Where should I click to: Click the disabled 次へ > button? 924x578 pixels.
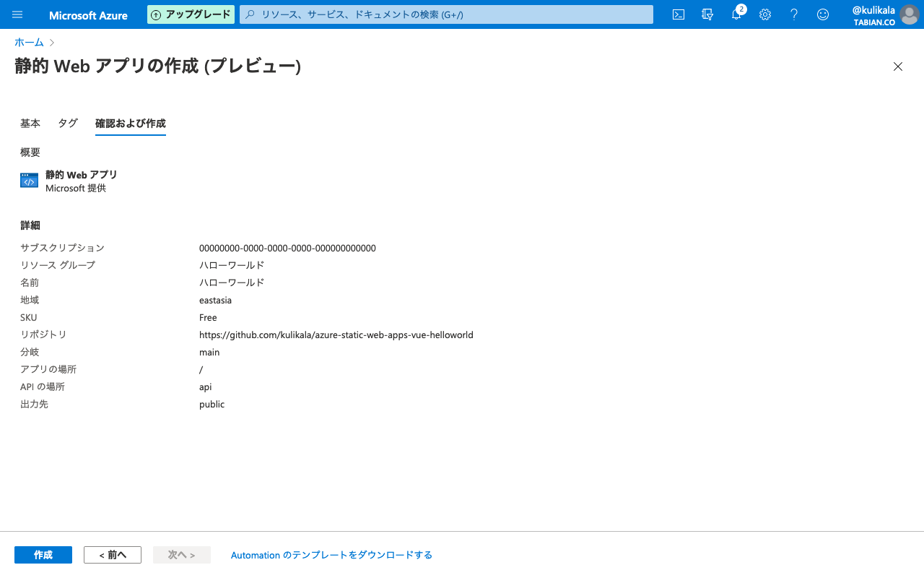(x=182, y=555)
